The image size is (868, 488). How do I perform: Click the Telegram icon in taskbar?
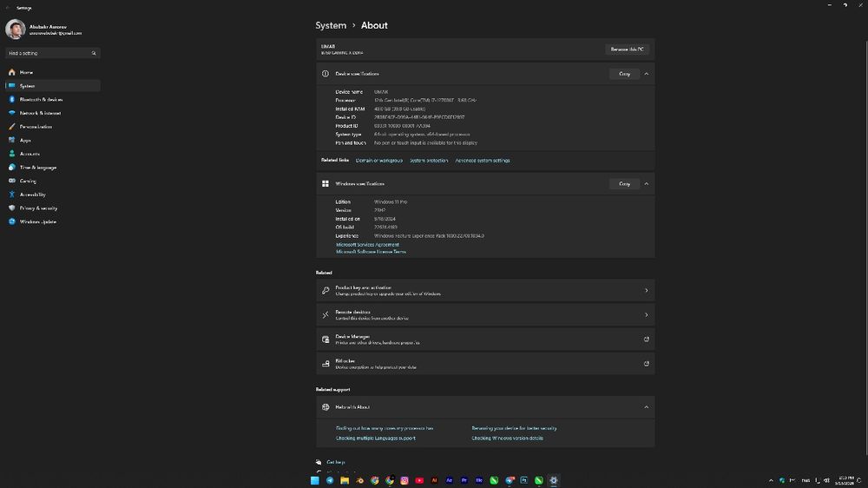(x=330, y=480)
